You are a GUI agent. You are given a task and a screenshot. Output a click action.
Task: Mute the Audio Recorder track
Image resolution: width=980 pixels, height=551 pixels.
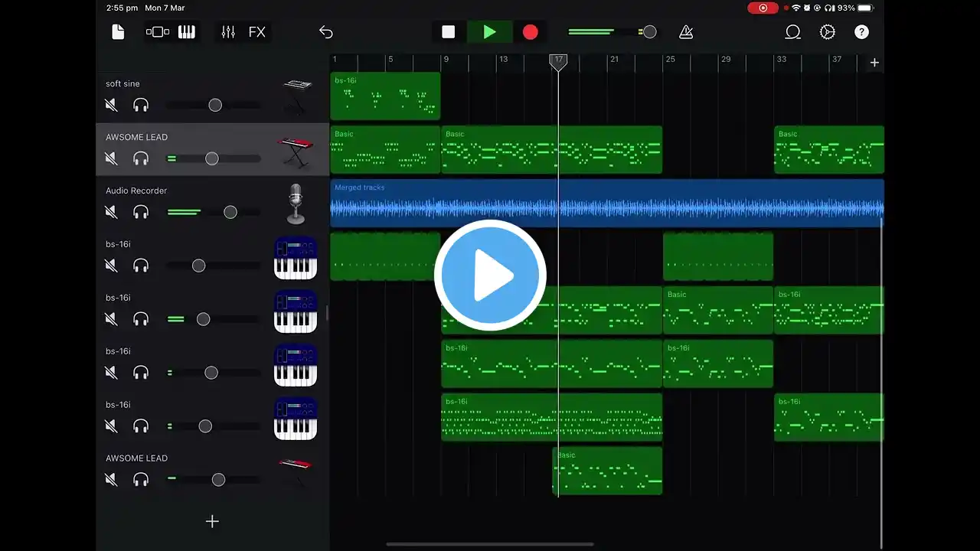point(111,212)
